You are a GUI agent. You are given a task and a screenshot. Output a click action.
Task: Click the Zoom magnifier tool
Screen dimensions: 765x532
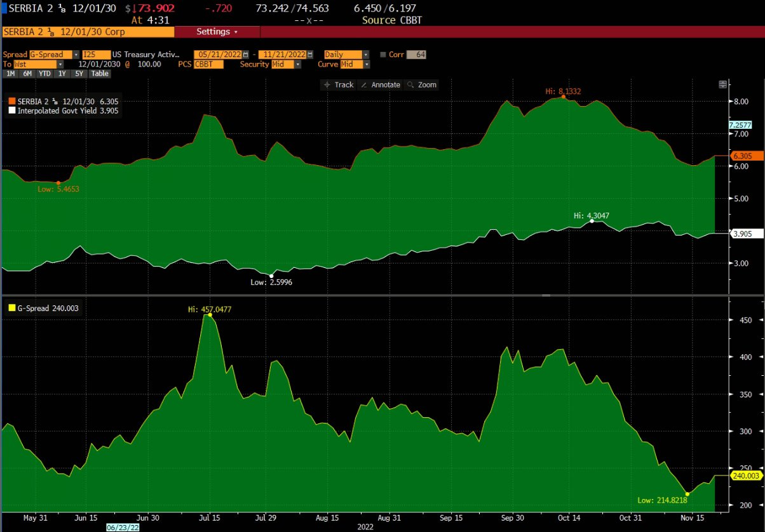coord(422,84)
